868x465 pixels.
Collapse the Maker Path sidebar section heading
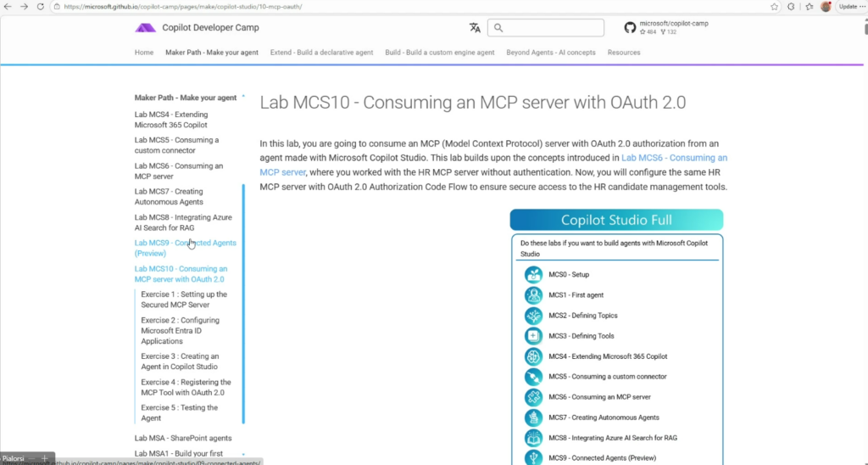point(186,98)
